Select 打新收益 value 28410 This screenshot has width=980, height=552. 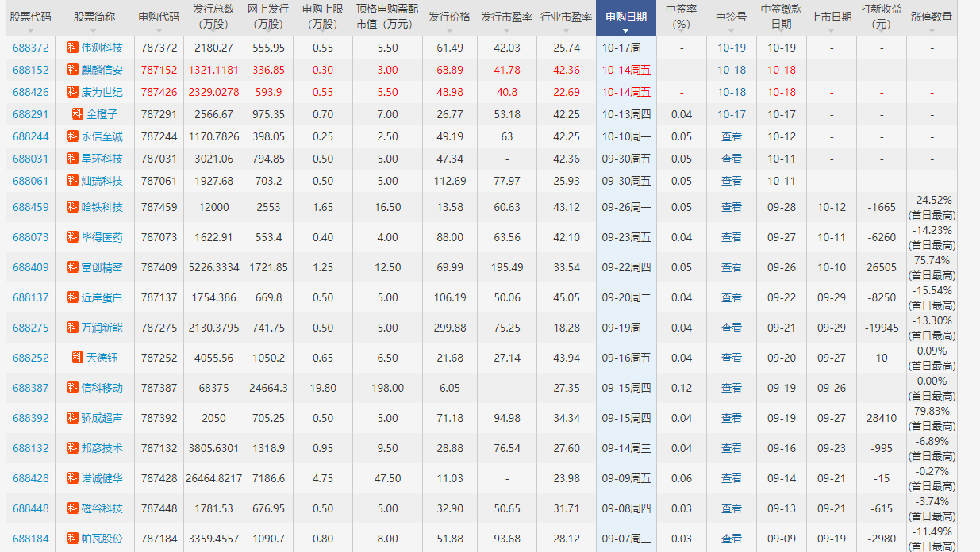pyautogui.click(x=882, y=418)
